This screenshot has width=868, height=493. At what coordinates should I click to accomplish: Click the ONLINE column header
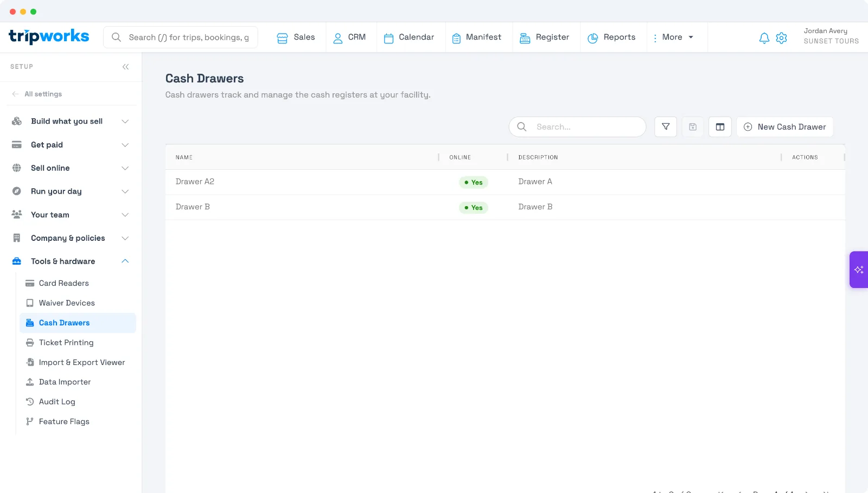tap(460, 157)
